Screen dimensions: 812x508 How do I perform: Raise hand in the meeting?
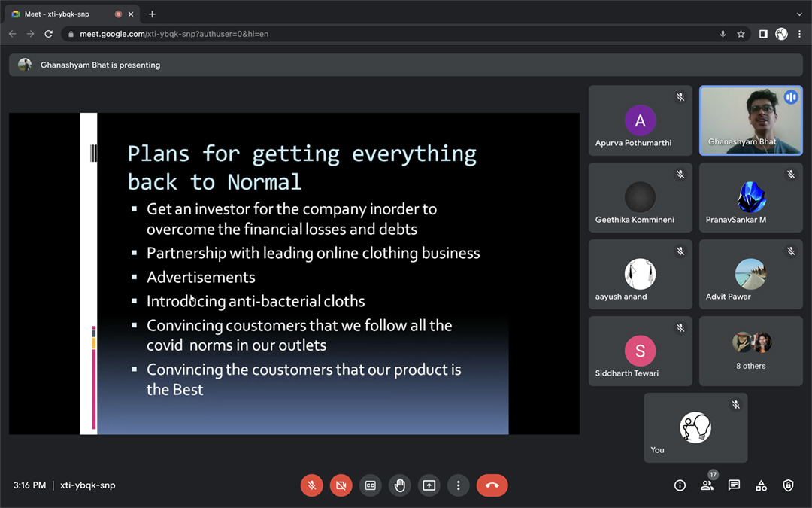coord(400,485)
